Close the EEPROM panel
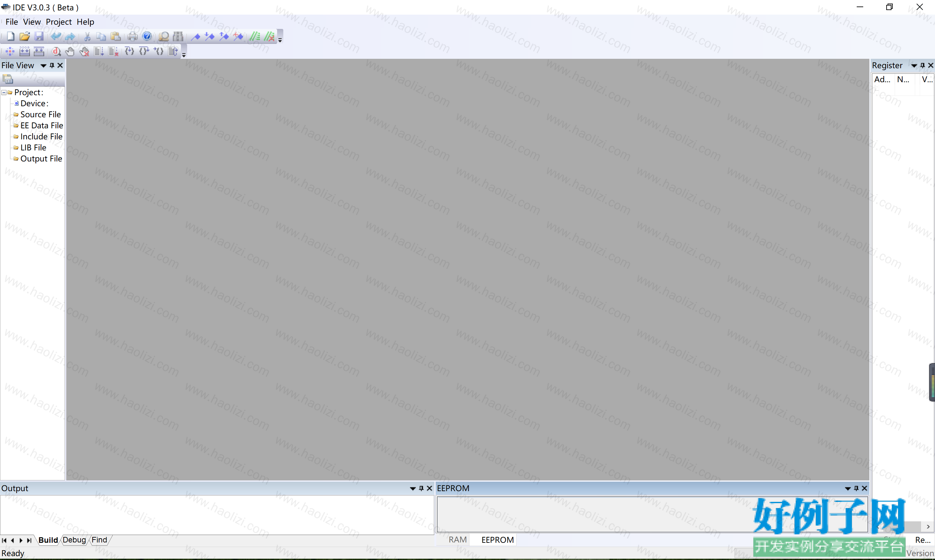Image resolution: width=935 pixels, height=560 pixels. click(865, 488)
